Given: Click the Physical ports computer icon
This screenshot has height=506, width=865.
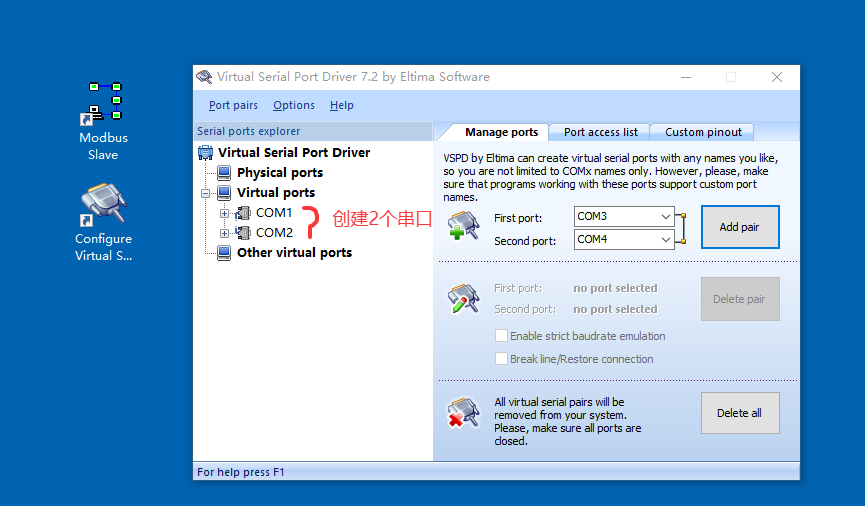Looking at the screenshot, I should click(224, 173).
